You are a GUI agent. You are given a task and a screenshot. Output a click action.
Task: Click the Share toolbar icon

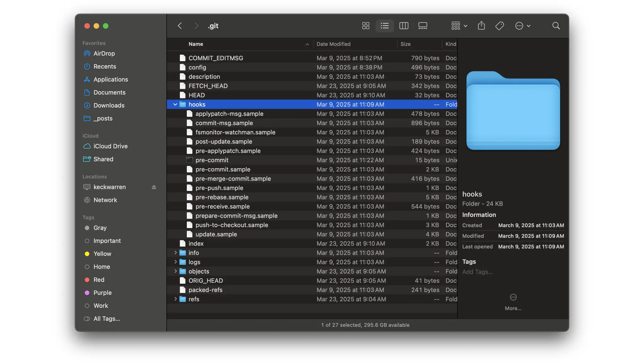481,26
